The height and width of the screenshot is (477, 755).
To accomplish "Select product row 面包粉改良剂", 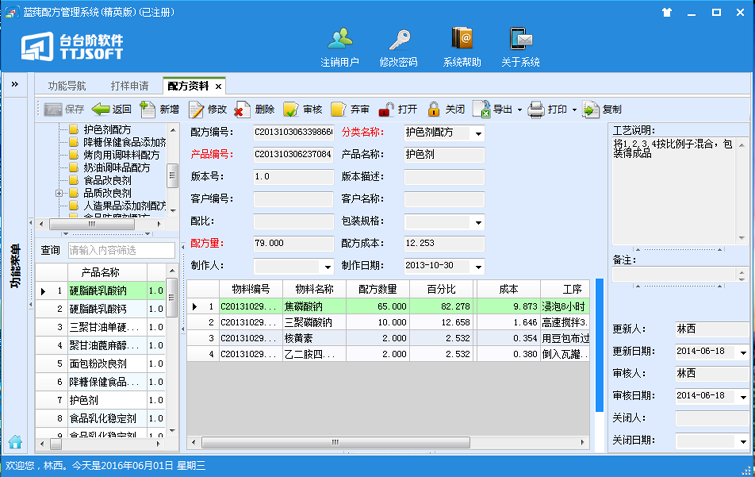I will pos(100,363).
